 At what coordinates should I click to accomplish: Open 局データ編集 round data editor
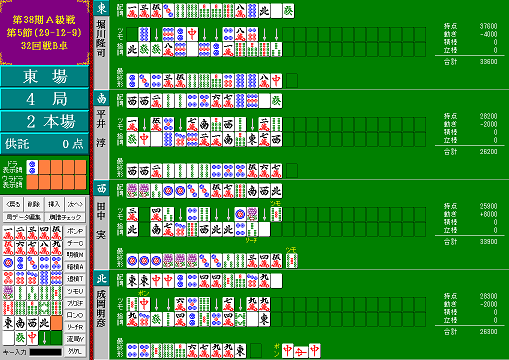pyautogui.click(x=24, y=217)
